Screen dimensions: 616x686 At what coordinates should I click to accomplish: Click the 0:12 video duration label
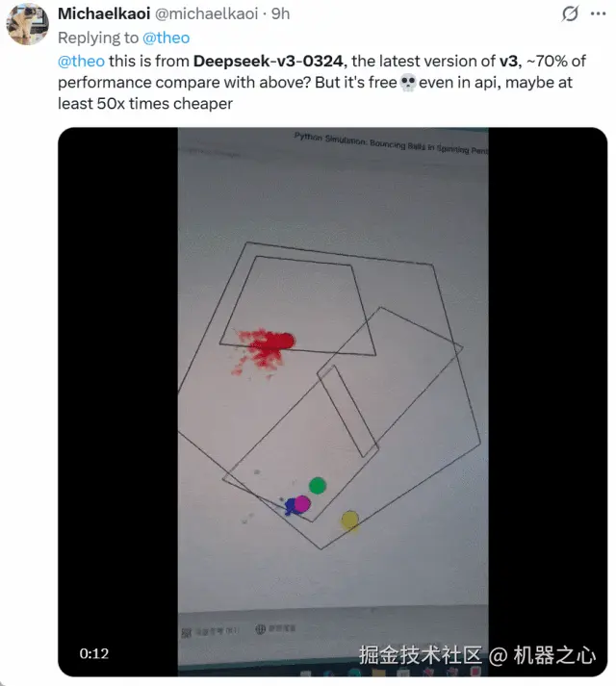(x=94, y=653)
